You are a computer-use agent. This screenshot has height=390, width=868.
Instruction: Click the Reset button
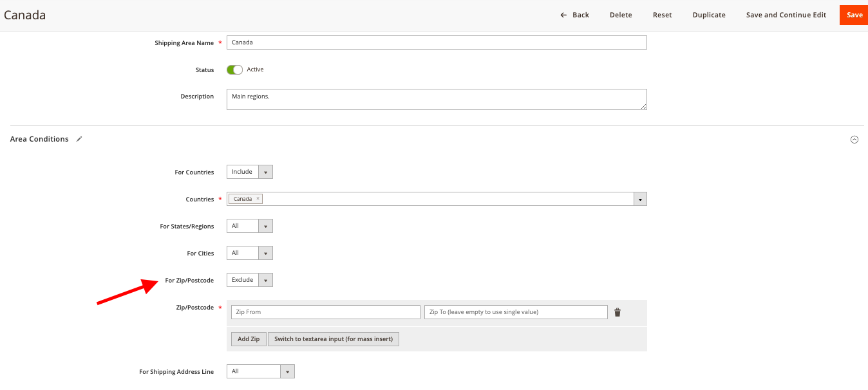tap(662, 15)
